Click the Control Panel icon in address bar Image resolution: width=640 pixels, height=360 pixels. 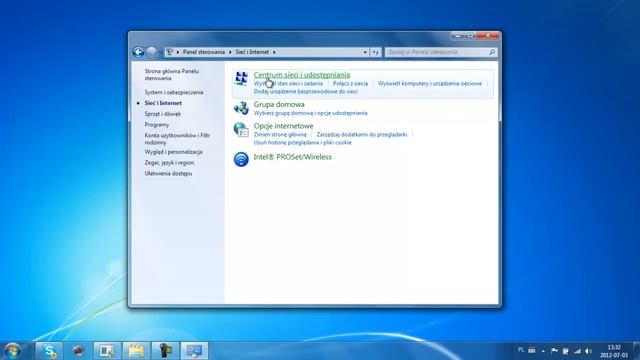pos(169,52)
